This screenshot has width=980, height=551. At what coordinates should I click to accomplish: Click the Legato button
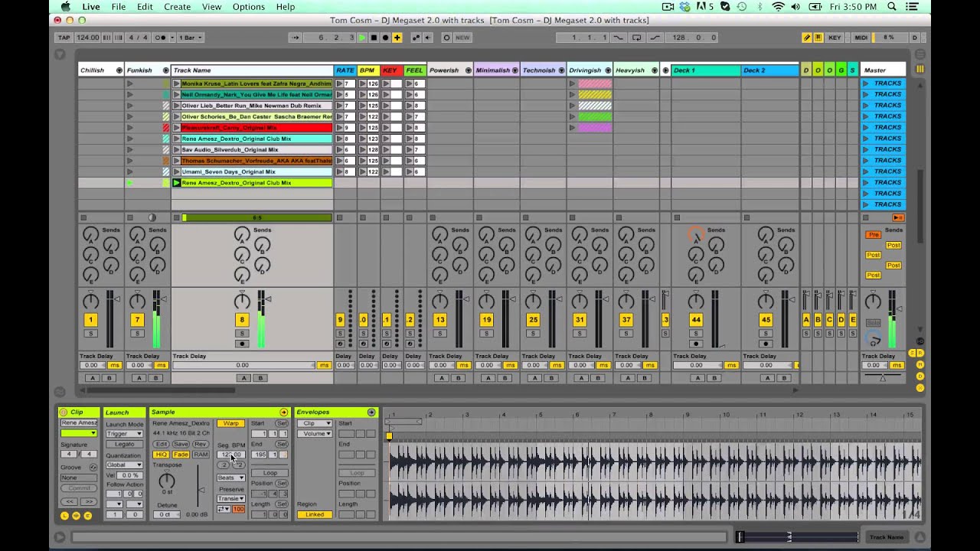[124, 444]
